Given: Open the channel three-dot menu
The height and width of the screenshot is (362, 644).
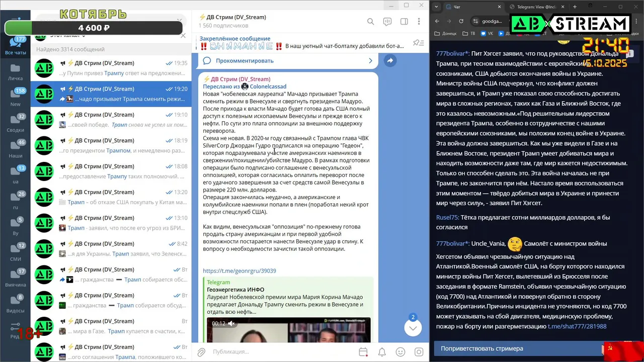Looking at the screenshot, I should tap(419, 22).
